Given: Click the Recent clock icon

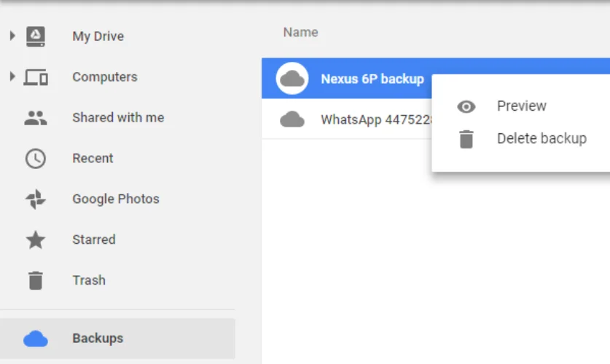Looking at the screenshot, I should coord(36,159).
